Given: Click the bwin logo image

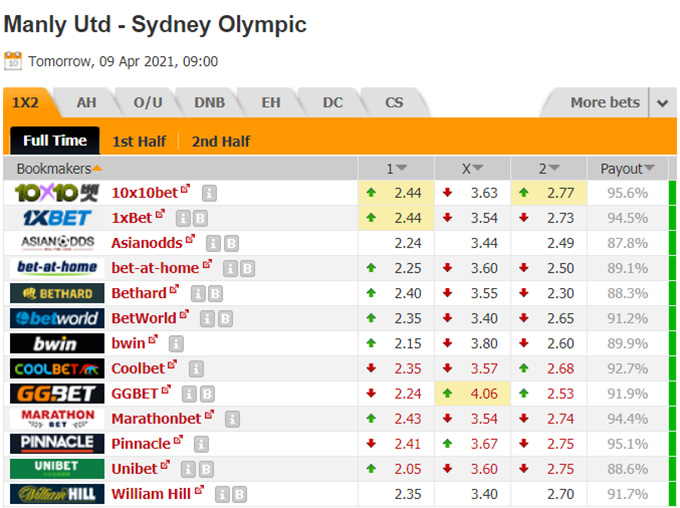Looking at the screenshot, I should point(57,344).
